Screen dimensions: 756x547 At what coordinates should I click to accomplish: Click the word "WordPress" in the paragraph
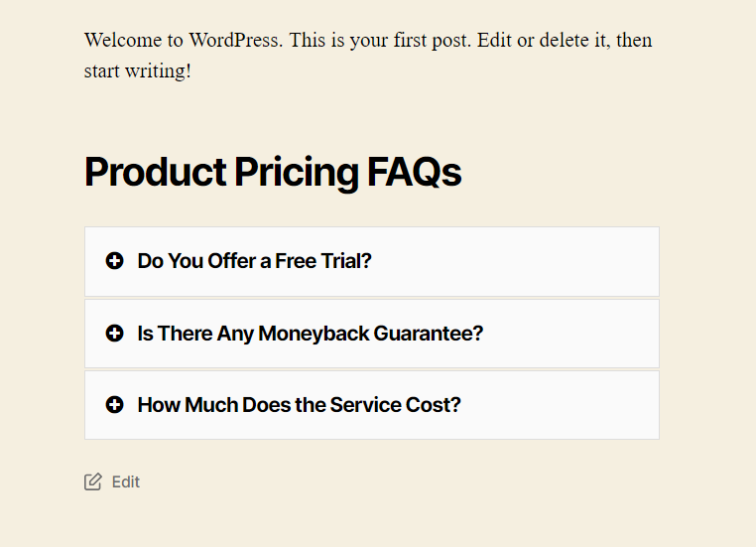click(x=233, y=40)
